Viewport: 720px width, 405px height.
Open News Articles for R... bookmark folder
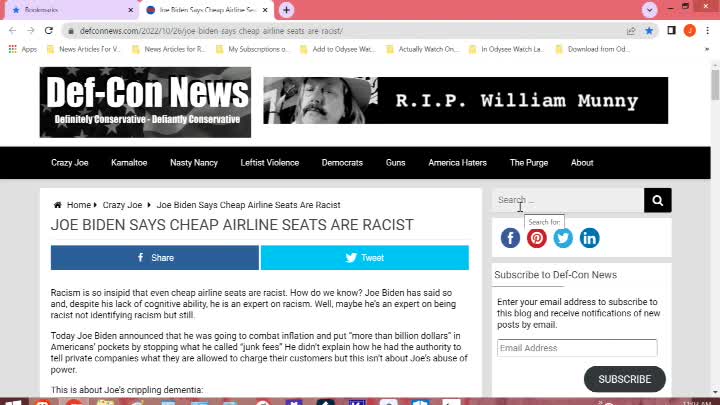169,49
